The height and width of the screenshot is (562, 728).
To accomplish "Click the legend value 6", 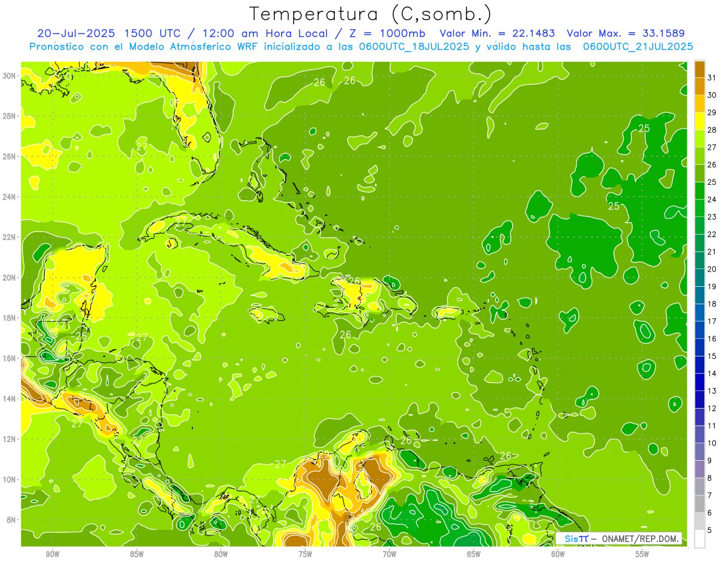I will click(710, 513).
